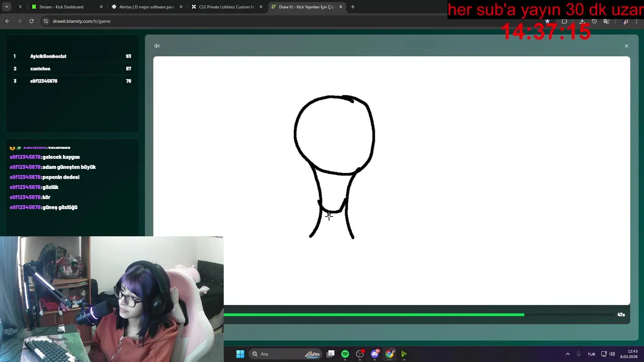Close the CS2 Private Lobbies tab

click(261, 7)
